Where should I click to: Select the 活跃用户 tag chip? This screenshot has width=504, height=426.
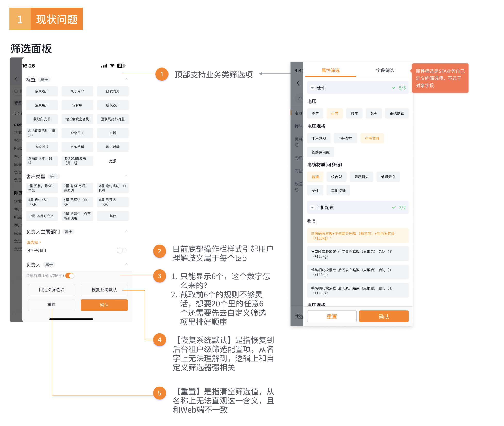pyautogui.click(x=42, y=105)
